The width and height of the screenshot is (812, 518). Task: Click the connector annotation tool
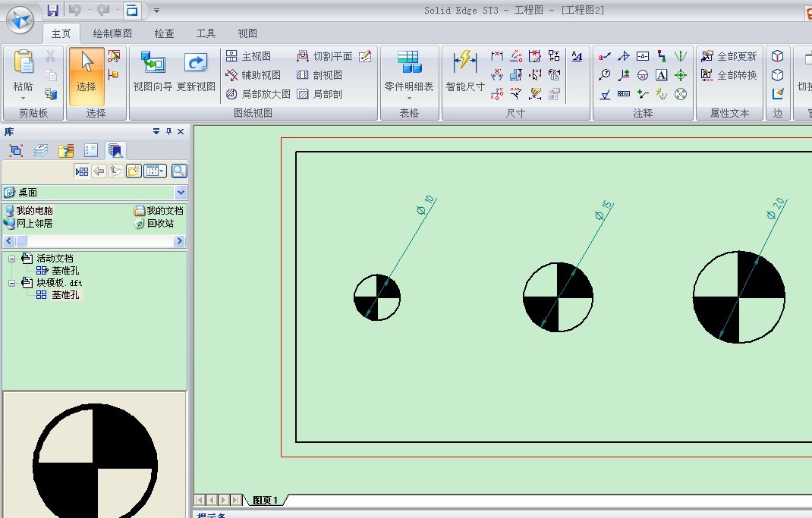661,56
